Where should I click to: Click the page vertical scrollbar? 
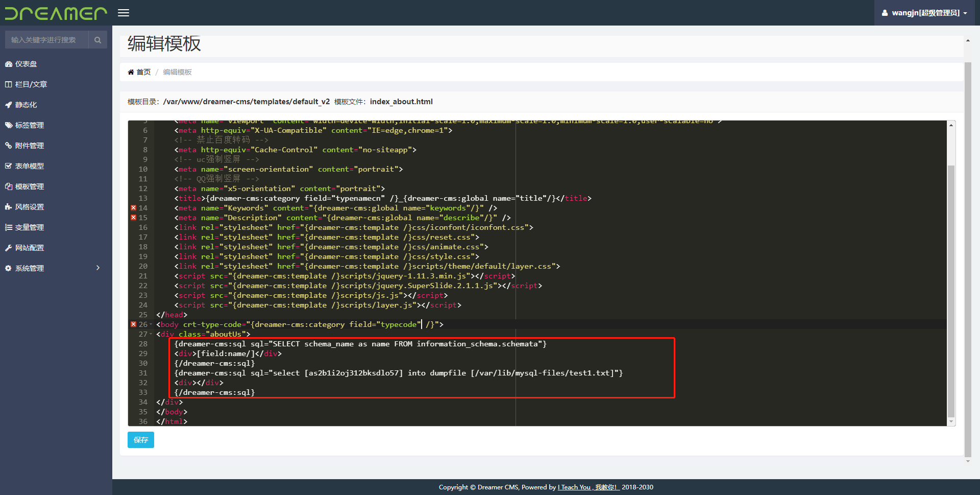coord(968,260)
